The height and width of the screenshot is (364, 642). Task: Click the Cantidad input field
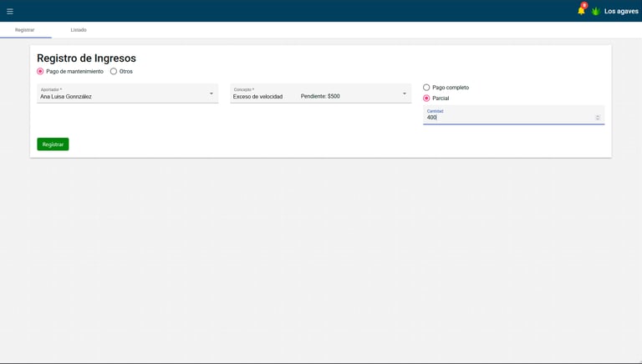coord(513,115)
